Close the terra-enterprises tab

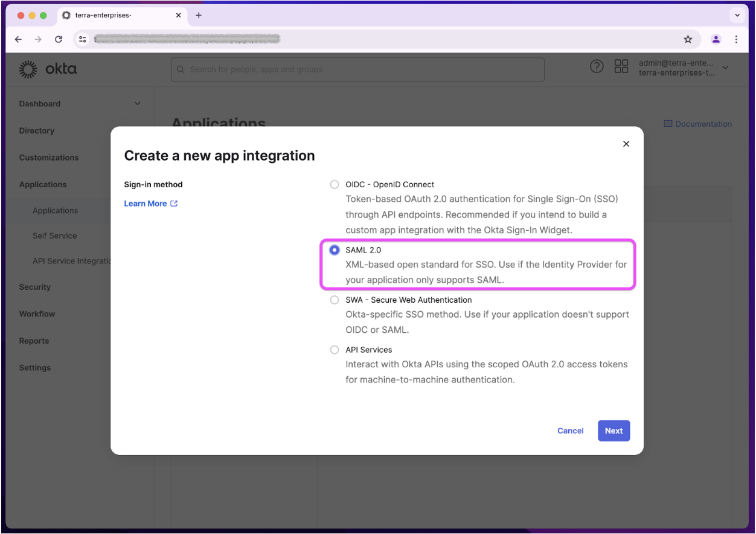(178, 15)
